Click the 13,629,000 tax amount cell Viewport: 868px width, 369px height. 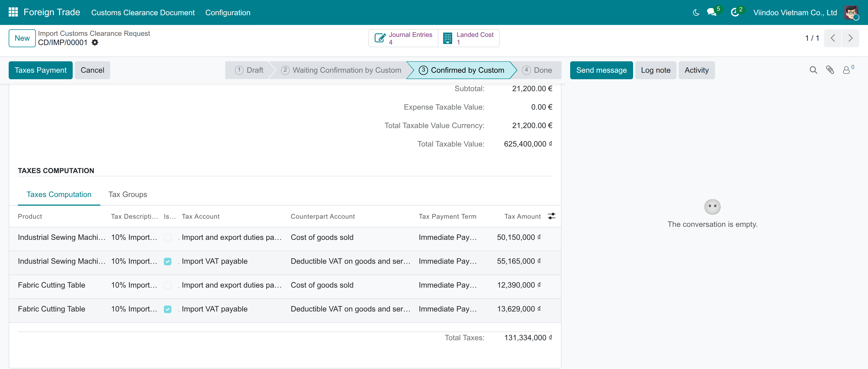pyautogui.click(x=519, y=309)
